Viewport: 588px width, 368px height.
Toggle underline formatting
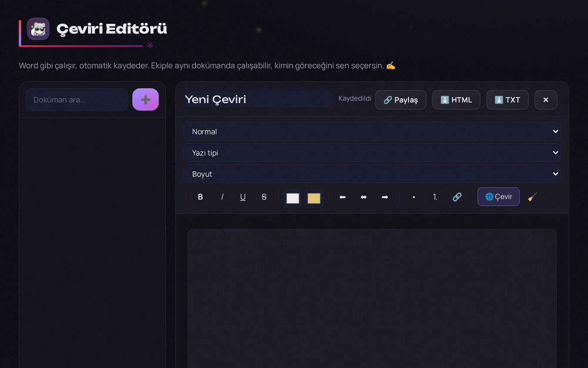pos(243,197)
